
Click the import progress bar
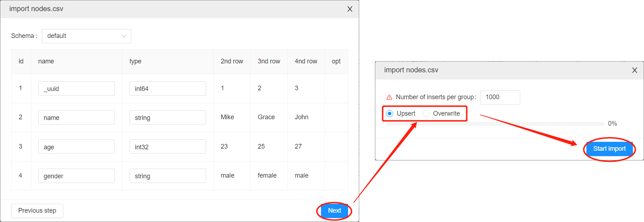tap(495, 124)
